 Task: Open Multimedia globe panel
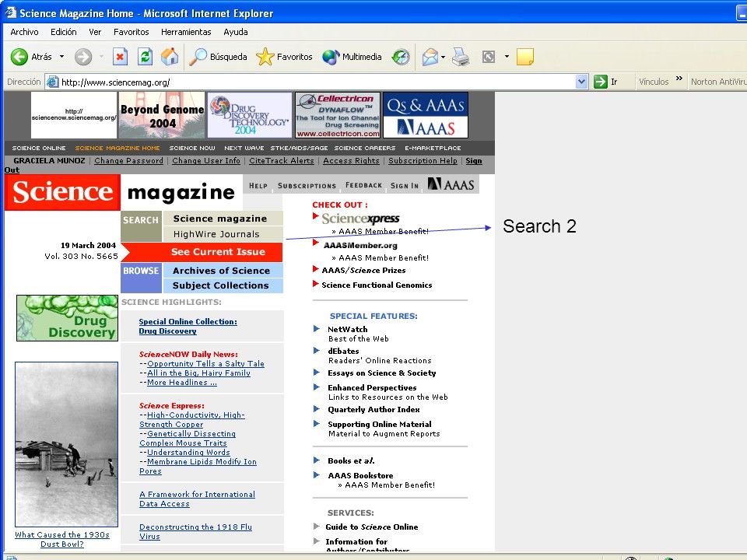point(352,57)
